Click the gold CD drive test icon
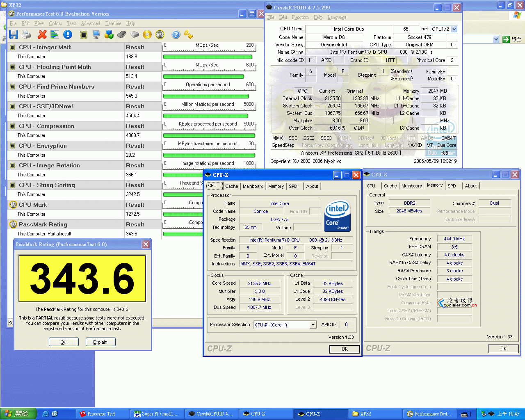This screenshot has width=525, height=420. tap(147, 34)
